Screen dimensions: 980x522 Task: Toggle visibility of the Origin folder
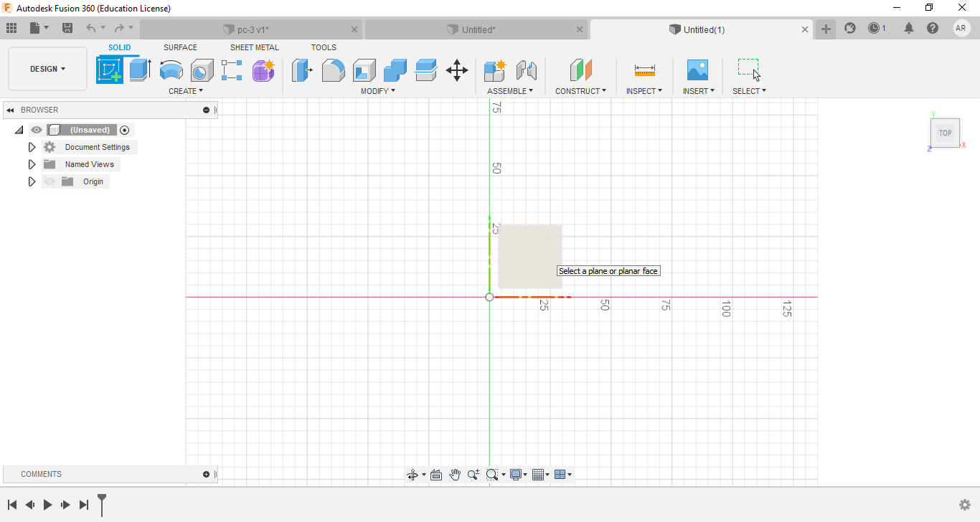[x=49, y=181]
